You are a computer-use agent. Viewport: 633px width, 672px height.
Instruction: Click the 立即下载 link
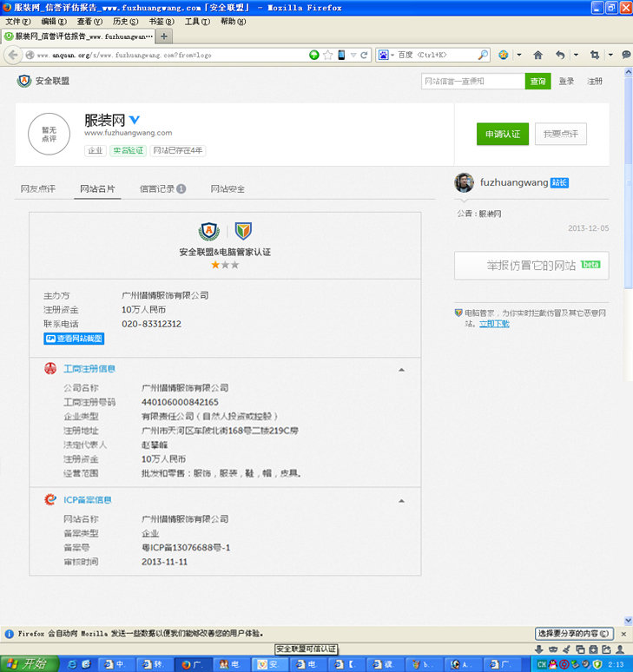click(x=494, y=324)
